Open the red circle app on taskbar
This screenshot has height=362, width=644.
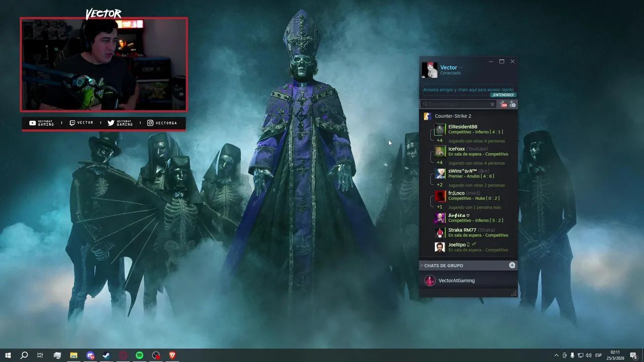(123, 355)
